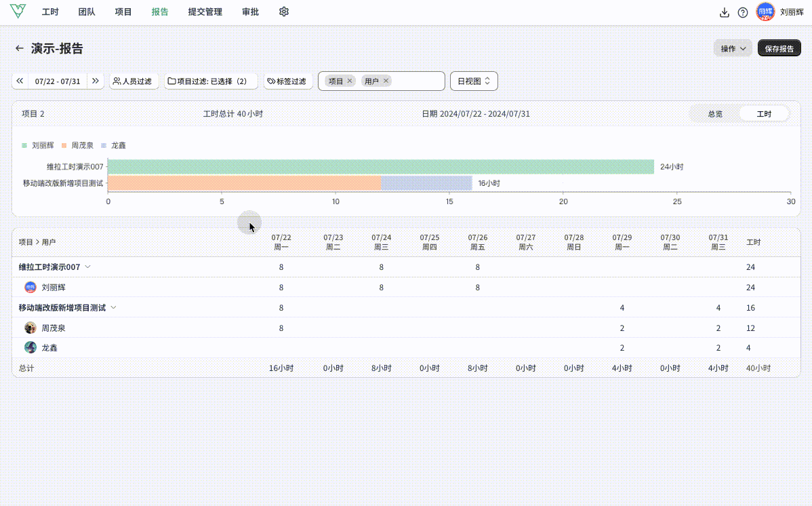Click the green 24小时 chart bar
Image resolution: width=812 pixels, height=506 pixels.
[x=381, y=166]
